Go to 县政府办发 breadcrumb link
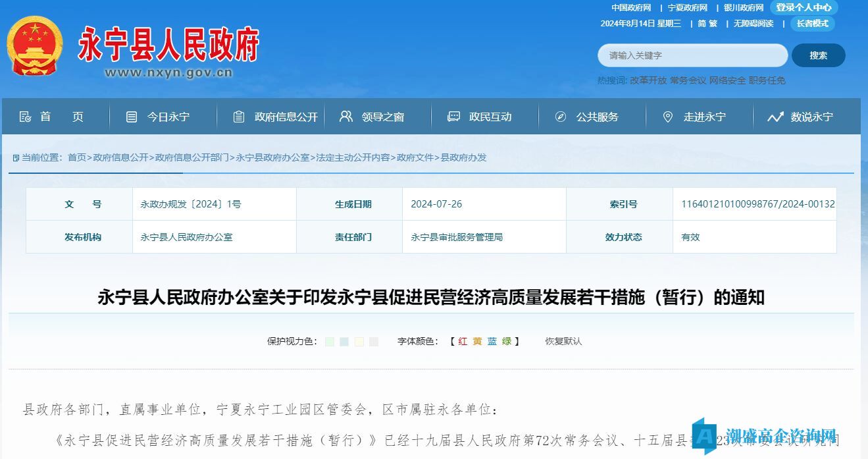The width and height of the screenshot is (868, 459). click(x=464, y=157)
